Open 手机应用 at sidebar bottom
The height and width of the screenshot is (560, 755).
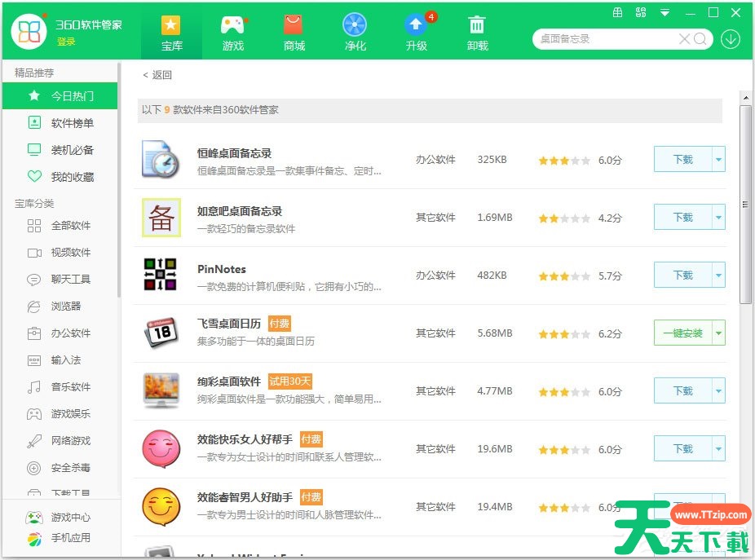coord(58,538)
